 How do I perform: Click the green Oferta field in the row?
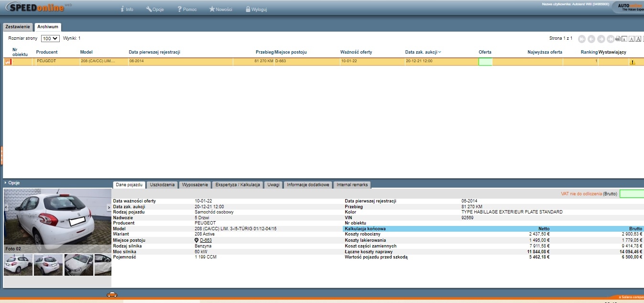[485, 62]
